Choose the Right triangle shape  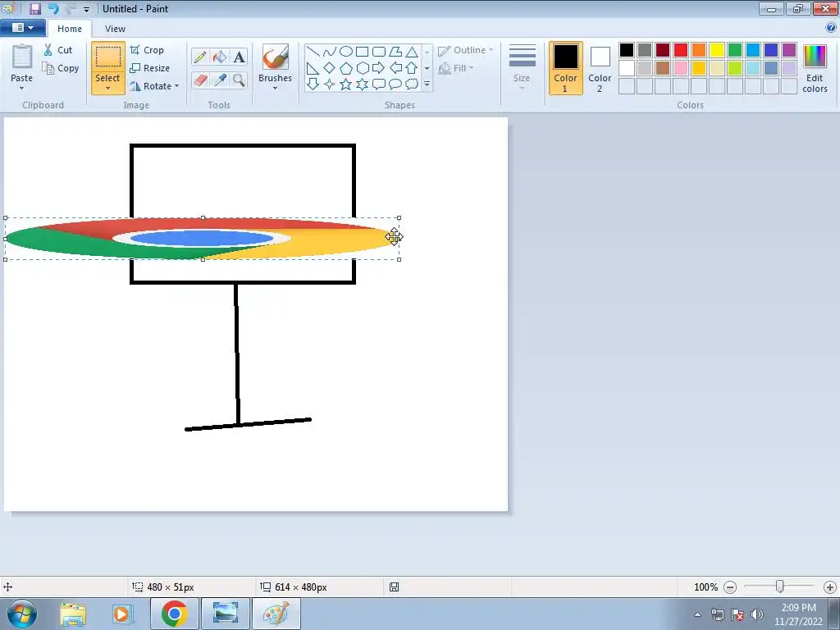point(313,68)
